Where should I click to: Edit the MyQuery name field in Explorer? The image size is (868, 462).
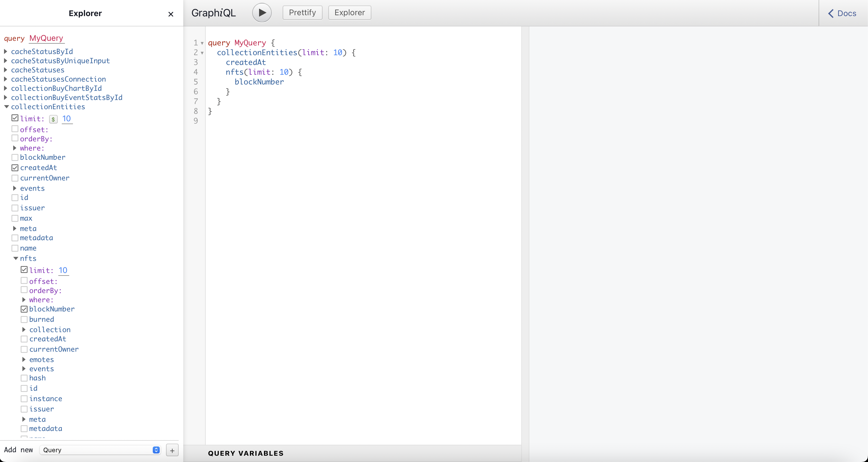coord(46,38)
